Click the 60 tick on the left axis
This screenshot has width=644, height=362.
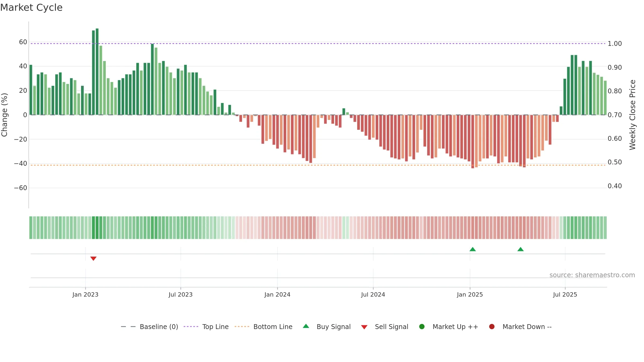point(23,42)
